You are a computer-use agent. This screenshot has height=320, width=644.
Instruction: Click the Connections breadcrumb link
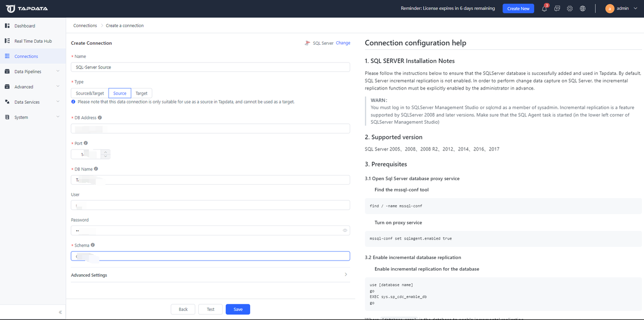[85, 26]
